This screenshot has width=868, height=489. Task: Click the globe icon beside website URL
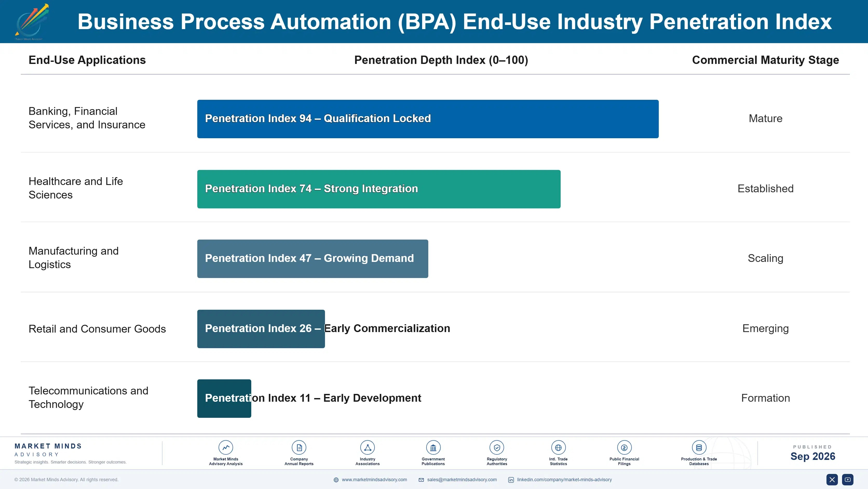point(336,480)
